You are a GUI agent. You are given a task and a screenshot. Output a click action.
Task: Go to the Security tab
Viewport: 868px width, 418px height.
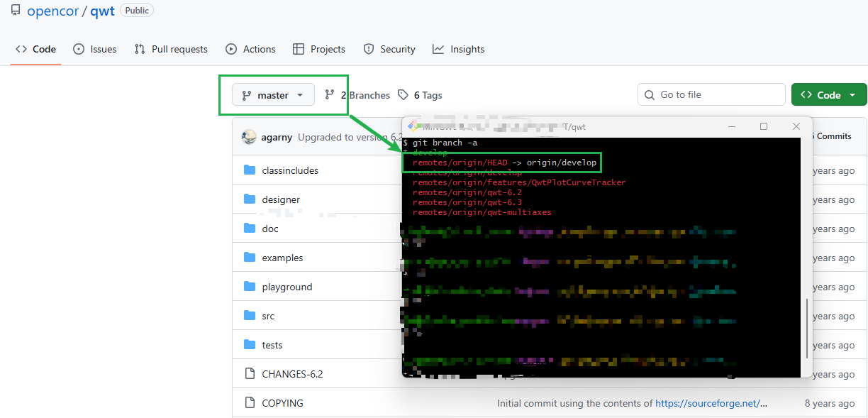click(389, 49)
